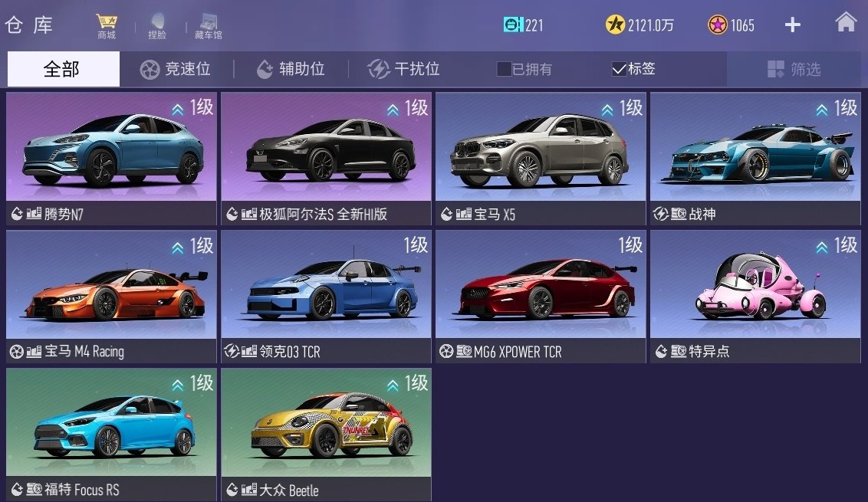Tap the star token currency icon
The image size is (868, 502).
[718, 25]
